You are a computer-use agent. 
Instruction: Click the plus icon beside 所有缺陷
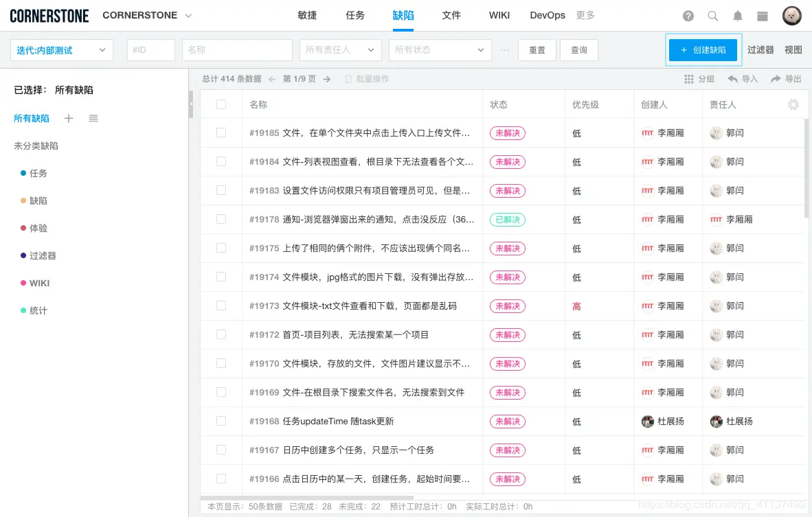(68, 118)
